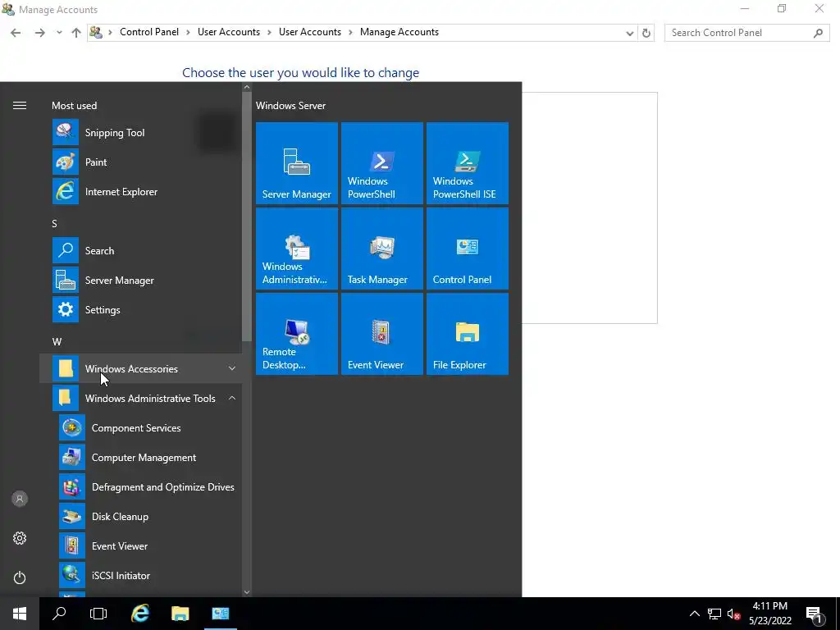Open Search app in Start list
This screenshot has width=840, height=630.
point(140,250)
